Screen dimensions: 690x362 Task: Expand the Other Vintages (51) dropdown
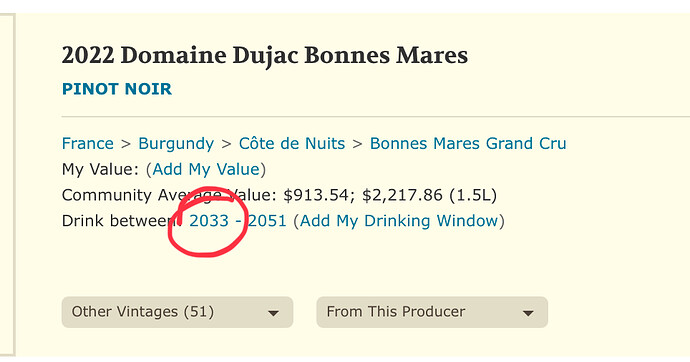click(177, 312)
